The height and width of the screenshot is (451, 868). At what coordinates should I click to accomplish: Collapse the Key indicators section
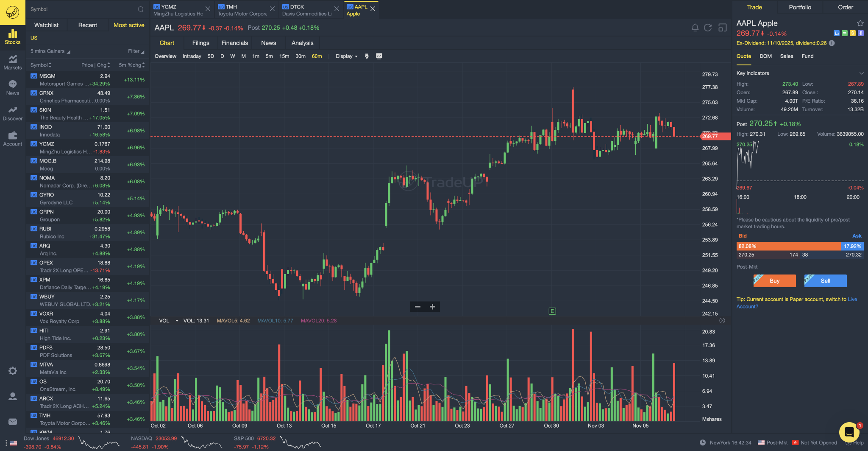861,73
